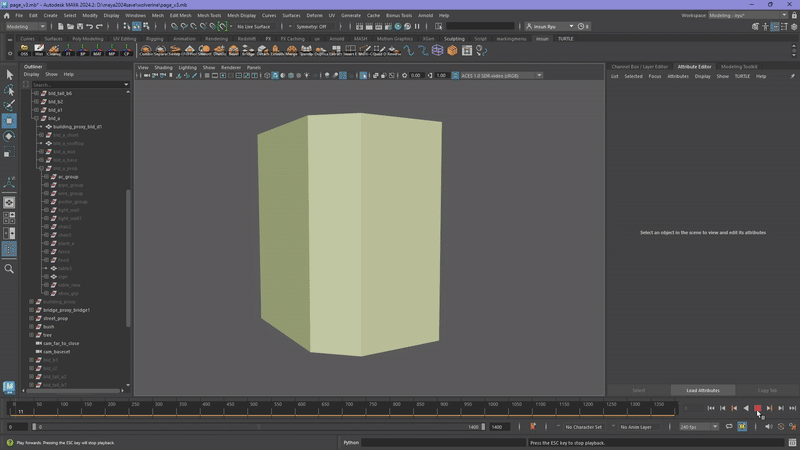The image size is (800, 450).
Task: Click the Open Scene folder icon
Action: click(70, 27)
